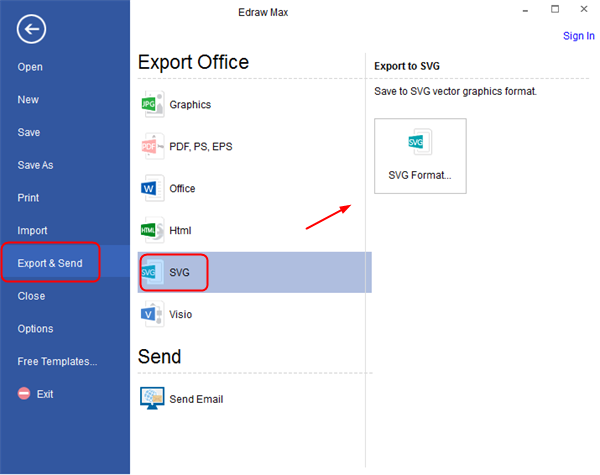Open Free Templates... entry

tap(57, 361)
